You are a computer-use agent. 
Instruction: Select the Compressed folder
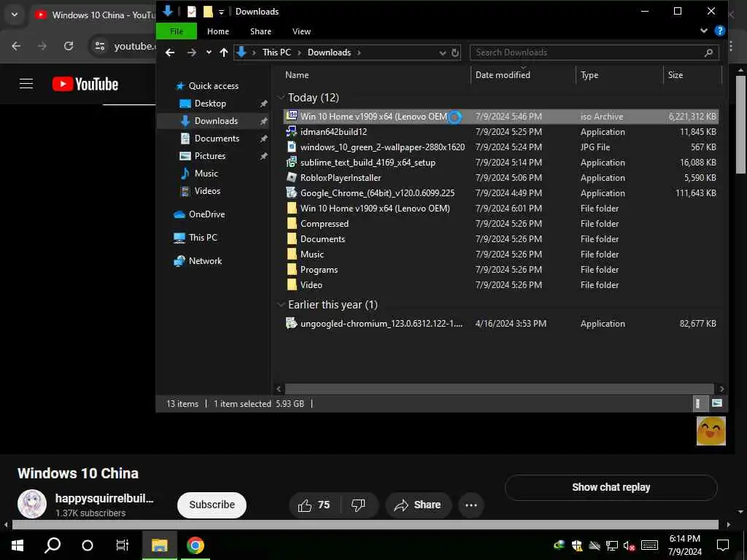[x=500, y=223]
